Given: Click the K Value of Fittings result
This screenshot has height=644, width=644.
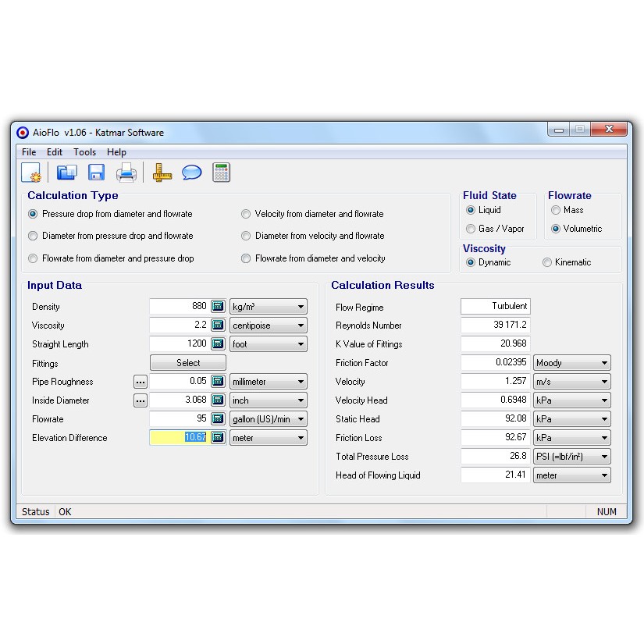Looking at the screenshot, I should (496, 343).
